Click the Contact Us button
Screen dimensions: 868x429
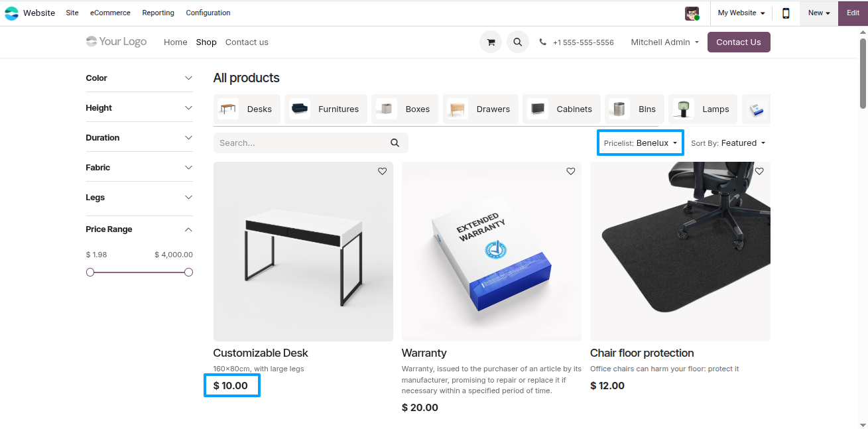click(739, 42)
